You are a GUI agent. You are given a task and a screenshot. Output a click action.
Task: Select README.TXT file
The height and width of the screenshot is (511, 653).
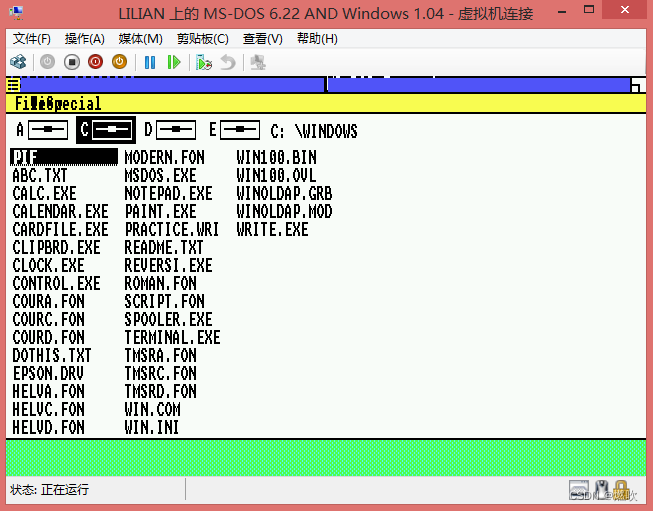(164, 247)
